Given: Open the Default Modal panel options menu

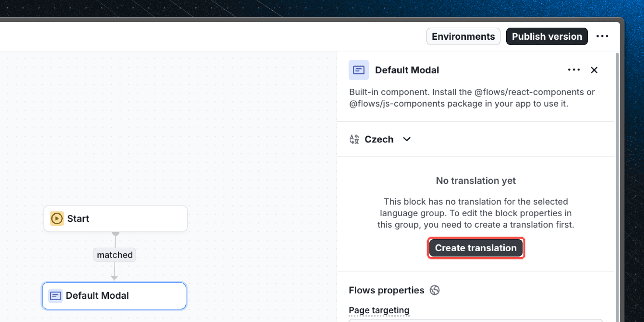Looking at the screenshot, I should [574, 70].
